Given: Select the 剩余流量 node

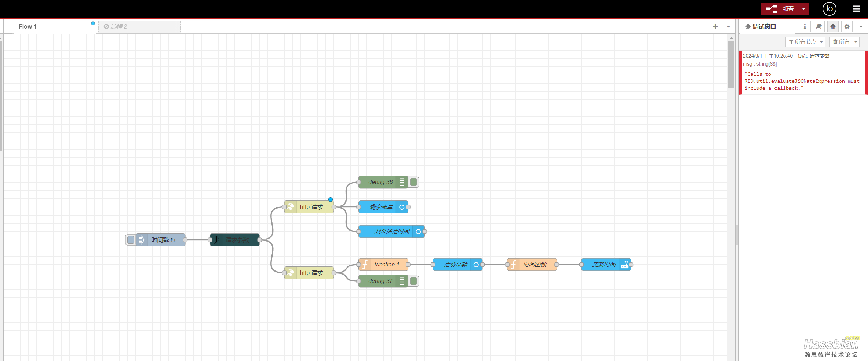Looking at the screenshot, I should [x=383, y=207].
